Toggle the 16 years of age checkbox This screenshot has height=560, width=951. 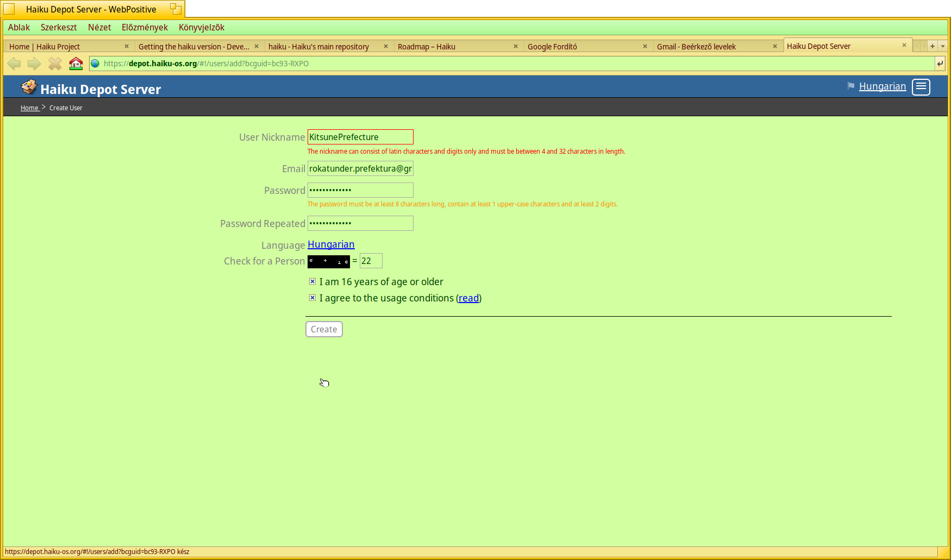click(312, 281)
